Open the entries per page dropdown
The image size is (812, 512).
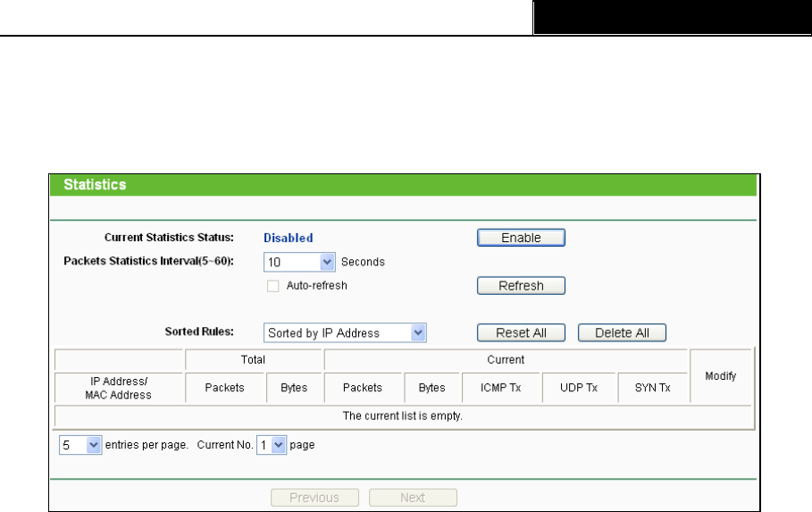[x=80, y=445]
